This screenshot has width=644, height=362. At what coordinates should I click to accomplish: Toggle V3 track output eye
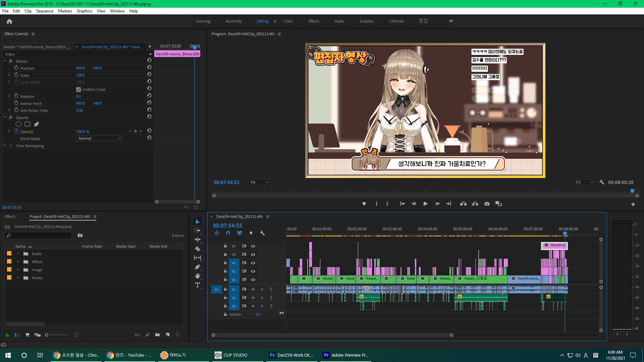coord(253,263)
